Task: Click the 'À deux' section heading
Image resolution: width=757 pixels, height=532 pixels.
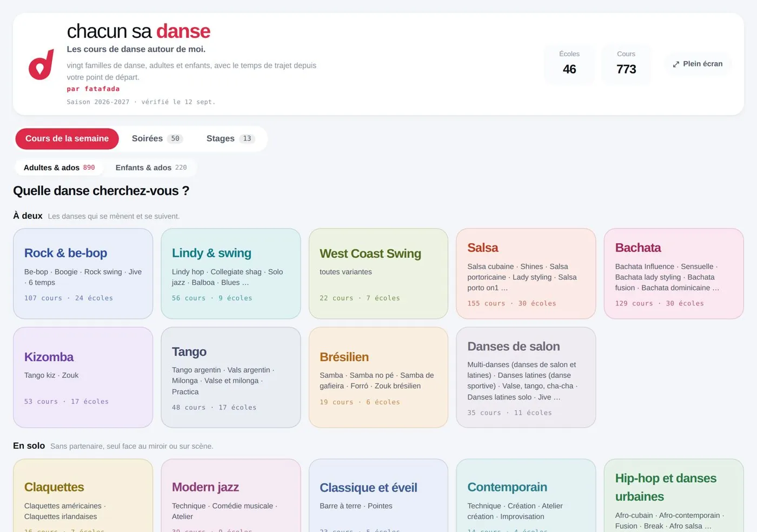Action: [x=28, y=216]
